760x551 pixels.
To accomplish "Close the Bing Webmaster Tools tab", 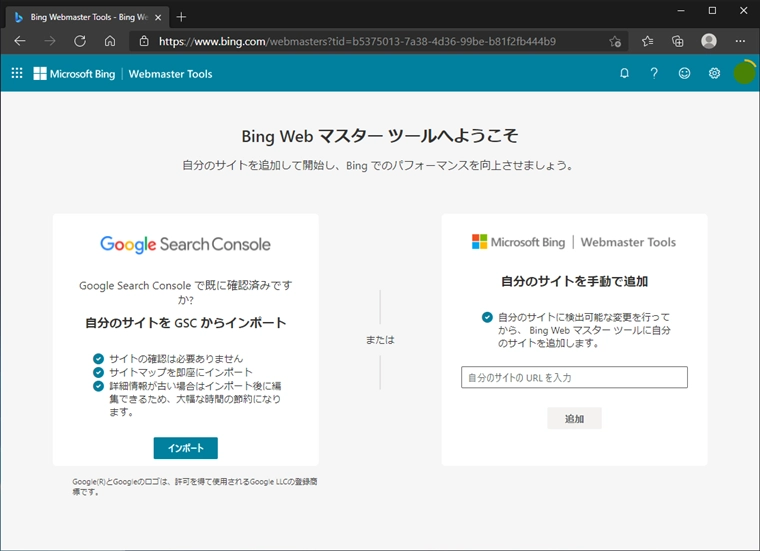I will [x=158, y=17].
